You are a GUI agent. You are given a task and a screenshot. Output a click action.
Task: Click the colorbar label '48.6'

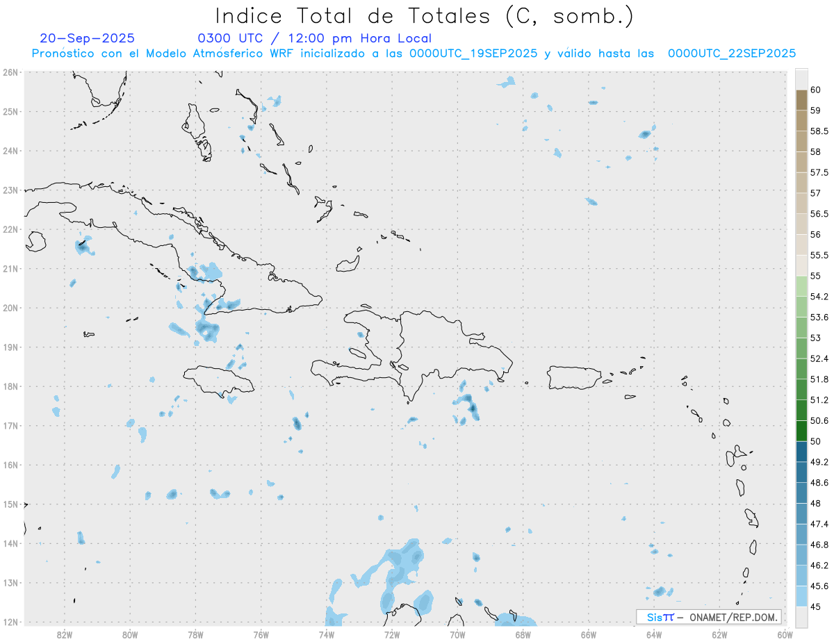click(819, 482)
